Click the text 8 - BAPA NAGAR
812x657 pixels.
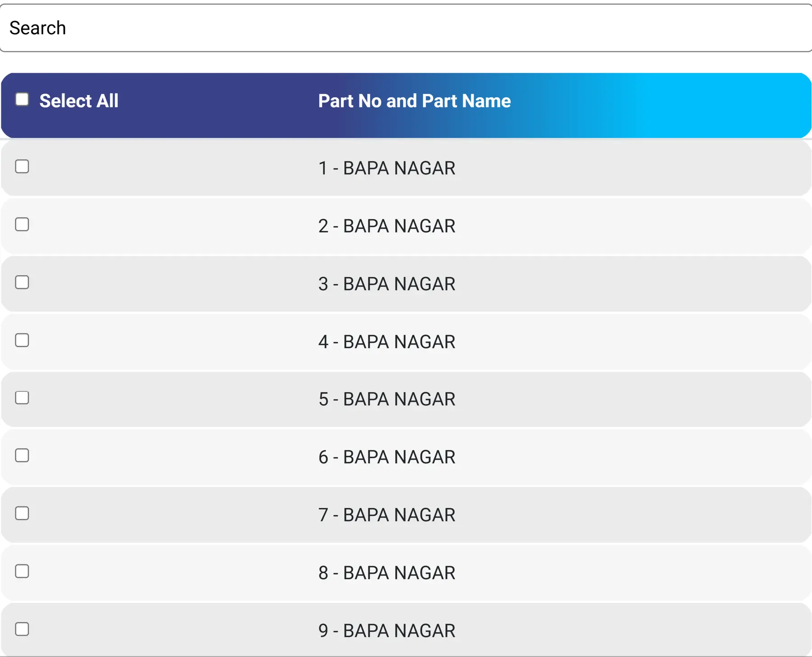(x=387, y=573)
